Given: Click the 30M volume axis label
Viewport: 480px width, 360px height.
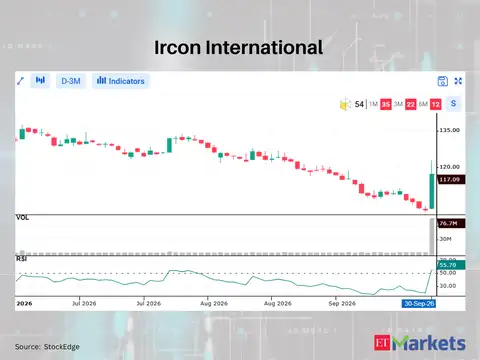Looking at the screenshot, I should (x=445, y=239).
